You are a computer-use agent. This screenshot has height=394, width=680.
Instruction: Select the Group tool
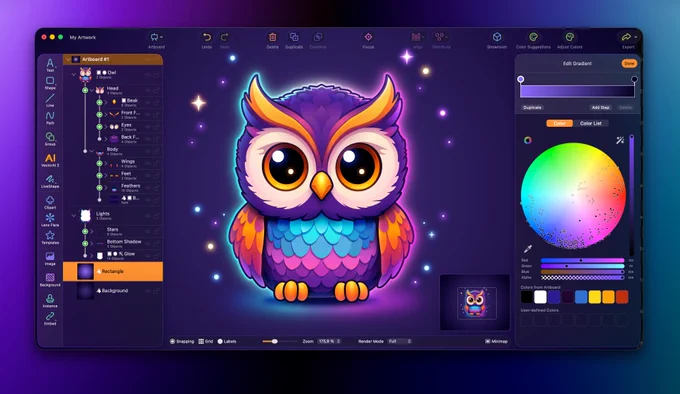click(50, 138)
